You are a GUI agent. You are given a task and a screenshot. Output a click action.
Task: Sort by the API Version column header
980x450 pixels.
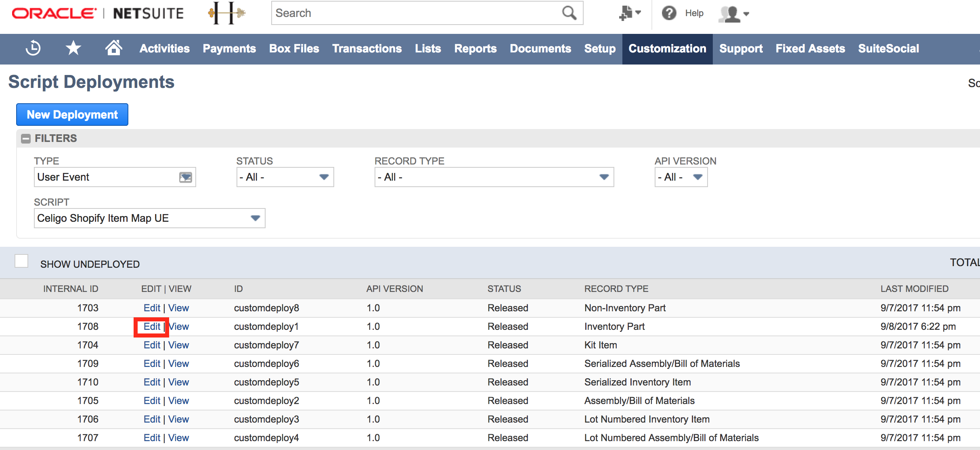coord(394,289)
